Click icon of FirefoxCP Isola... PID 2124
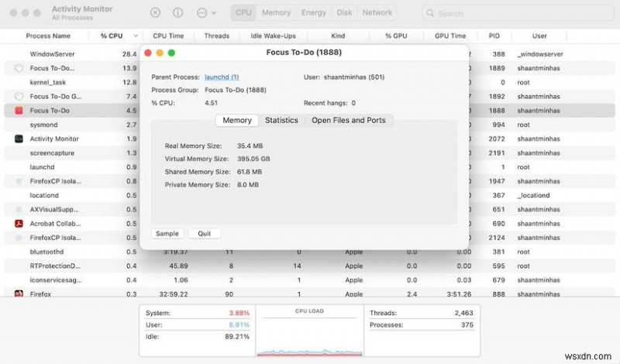 click(x=19, y=238)
